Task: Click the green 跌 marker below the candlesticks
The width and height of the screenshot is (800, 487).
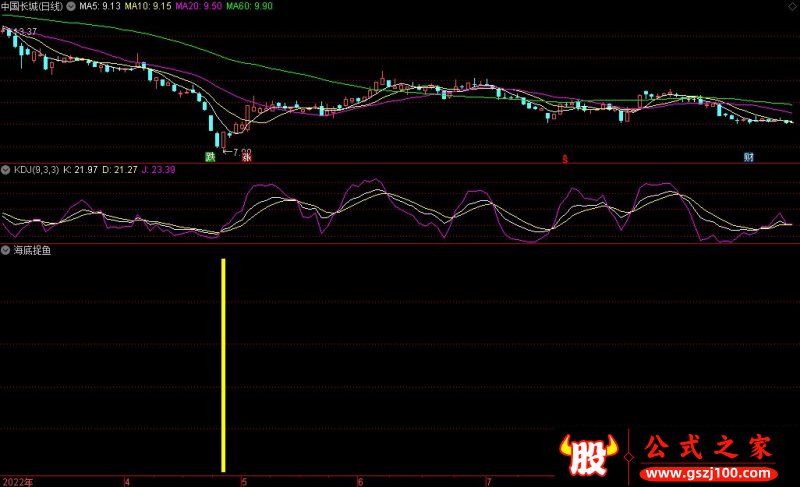Action: click(211, 156)
